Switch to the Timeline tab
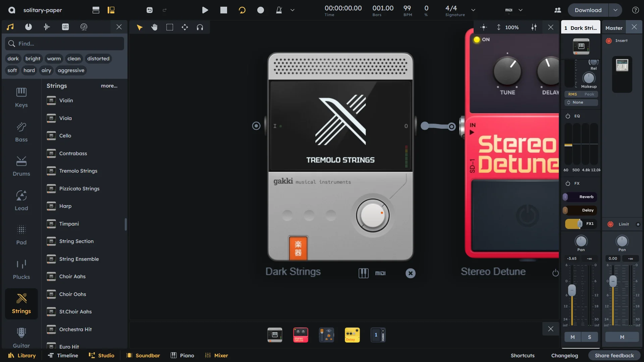The height and width of the screenshot is (362, 644). [x=63, y=355]
